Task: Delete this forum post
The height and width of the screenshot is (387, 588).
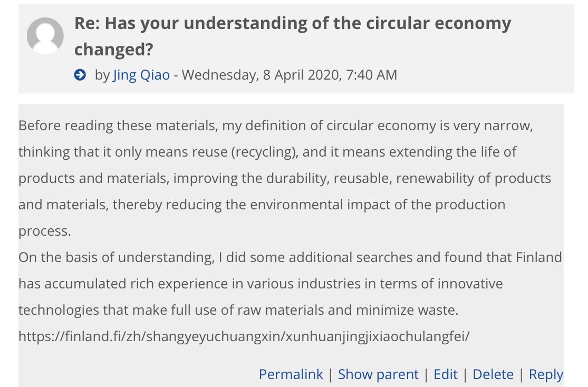Action: (493, 374)
